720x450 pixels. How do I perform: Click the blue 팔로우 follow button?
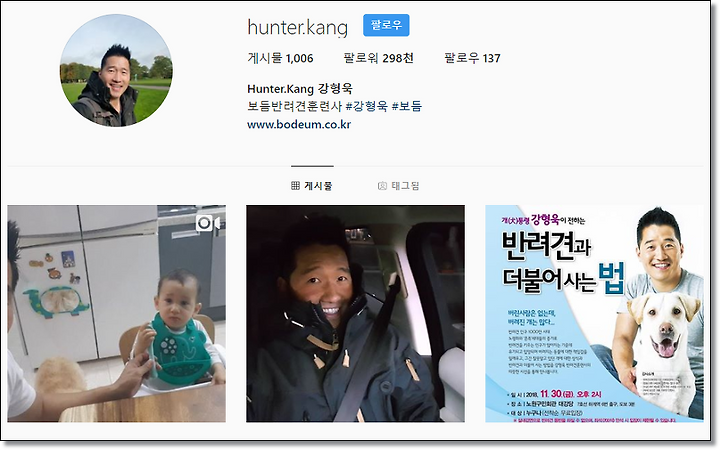point(386,25)
